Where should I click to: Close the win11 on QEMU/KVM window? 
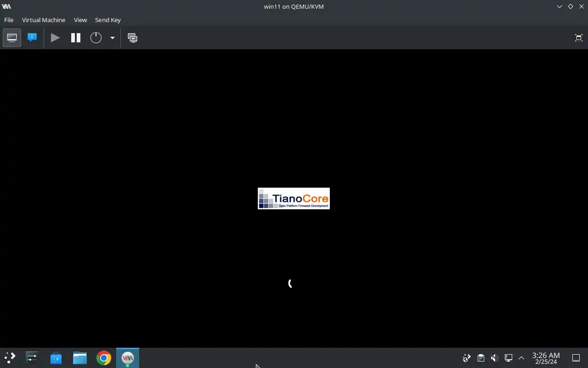click(582, 6)
